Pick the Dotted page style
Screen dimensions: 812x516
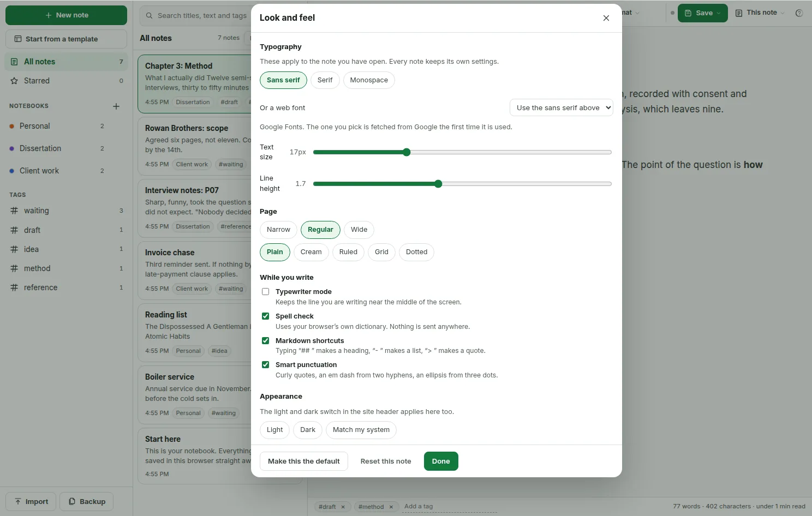pyautogui.click(x=416, y=252)
